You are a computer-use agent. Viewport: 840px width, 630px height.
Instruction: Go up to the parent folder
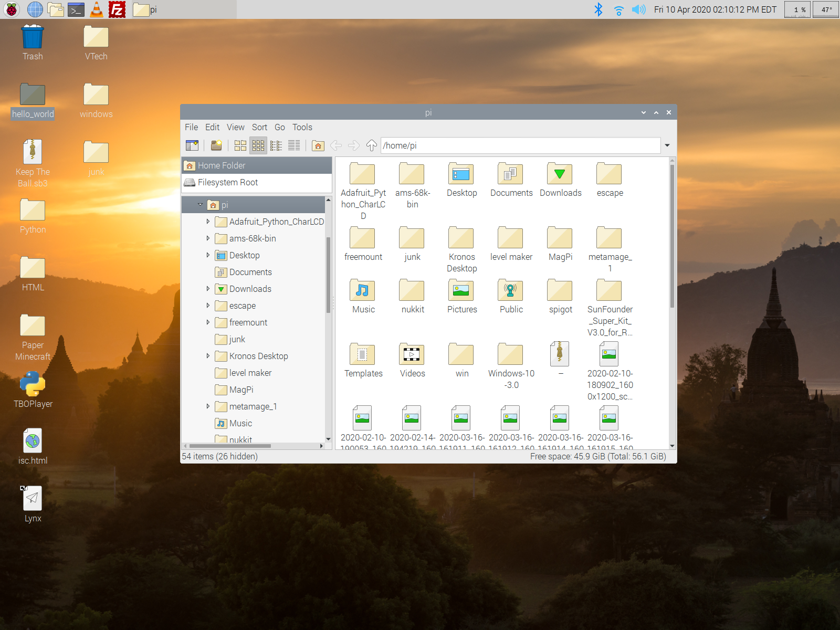coord(372,145)
